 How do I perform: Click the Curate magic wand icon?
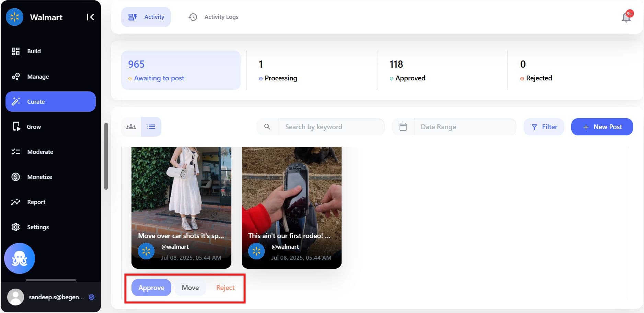(x=16, y=101)
